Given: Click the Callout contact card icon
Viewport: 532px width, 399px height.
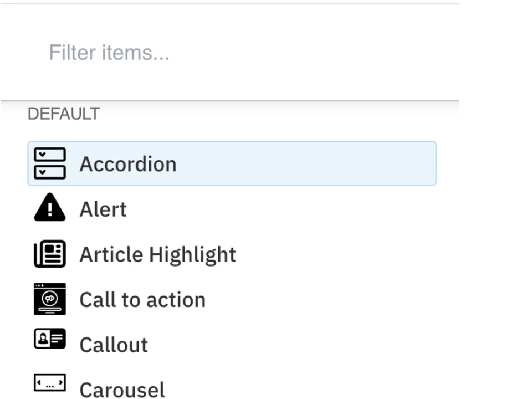Looking at the screenshot, I should click(x=50, y=339).
